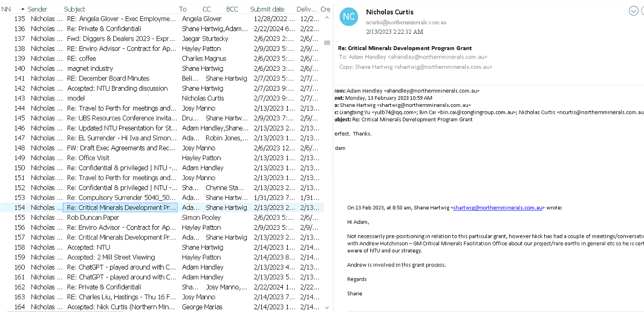The image size is (644, 312).
Task: Click 'Josy Manno,...' CC cell in row 162
Action: click(x=226, y=287)
